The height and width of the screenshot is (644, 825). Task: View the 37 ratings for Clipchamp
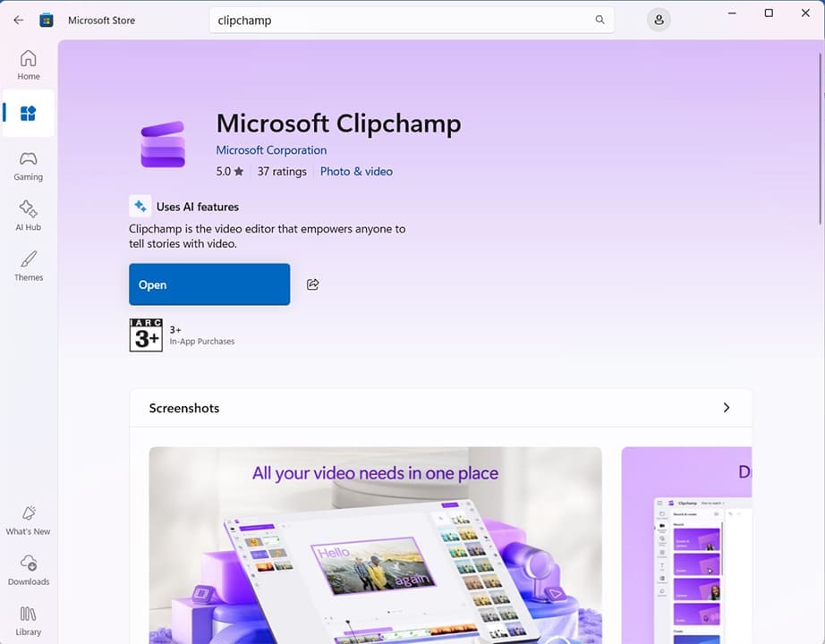click(x=282, y=171)
